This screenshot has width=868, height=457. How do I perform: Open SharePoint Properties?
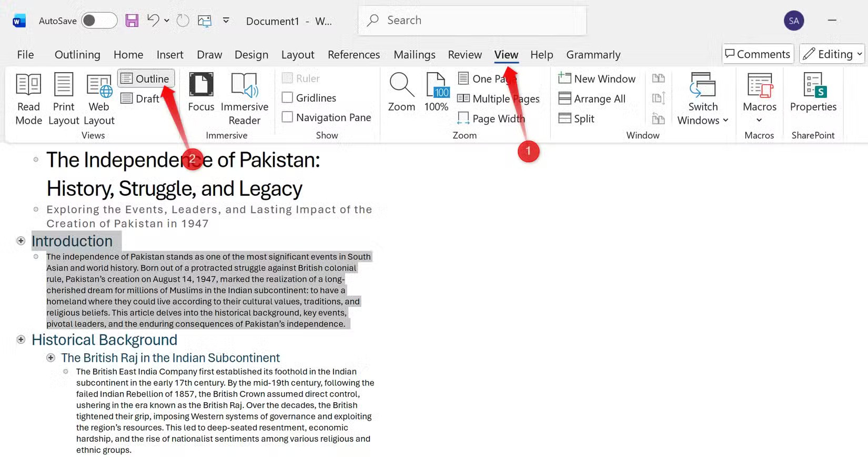[x=813, y=93]
